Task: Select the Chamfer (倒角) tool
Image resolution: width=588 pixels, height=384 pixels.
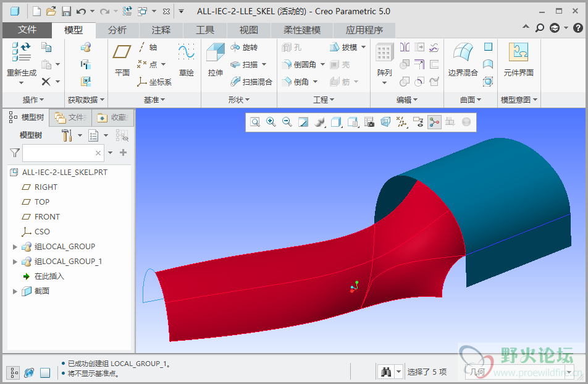Action: pyautogui.click(x=295, y=82)
